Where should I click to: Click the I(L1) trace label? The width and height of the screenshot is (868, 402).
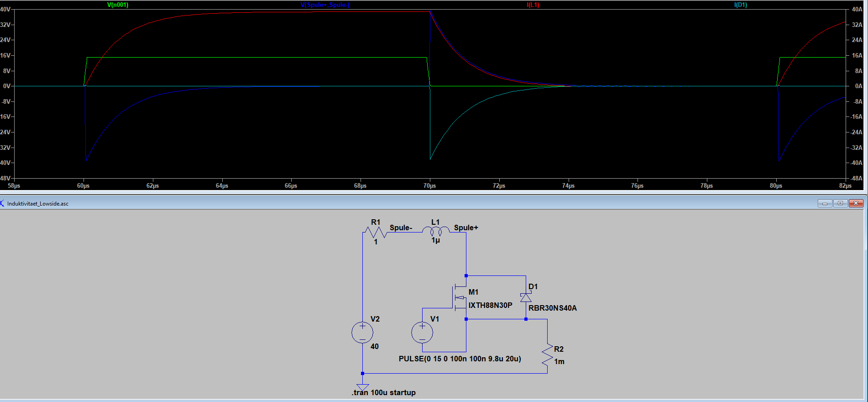pos(533,5)
